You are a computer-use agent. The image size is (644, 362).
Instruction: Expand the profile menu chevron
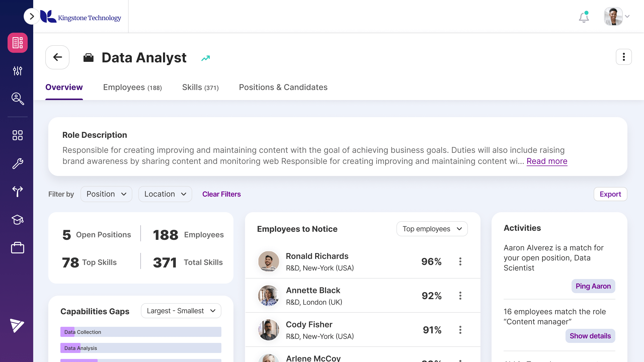pos(627,16)
